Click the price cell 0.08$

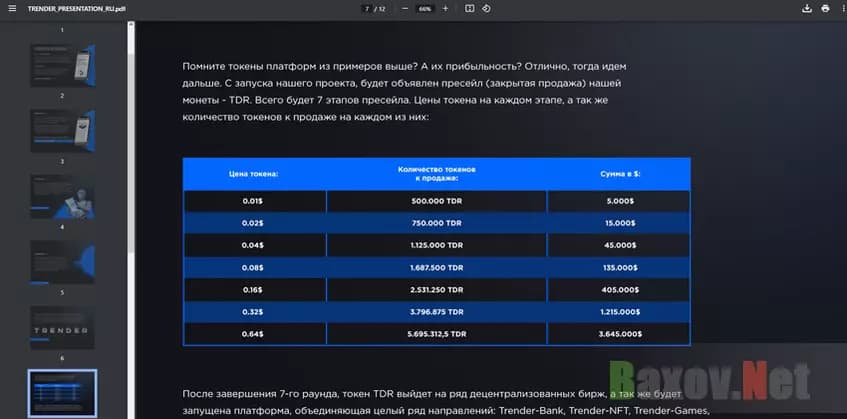tap(254, 267)
